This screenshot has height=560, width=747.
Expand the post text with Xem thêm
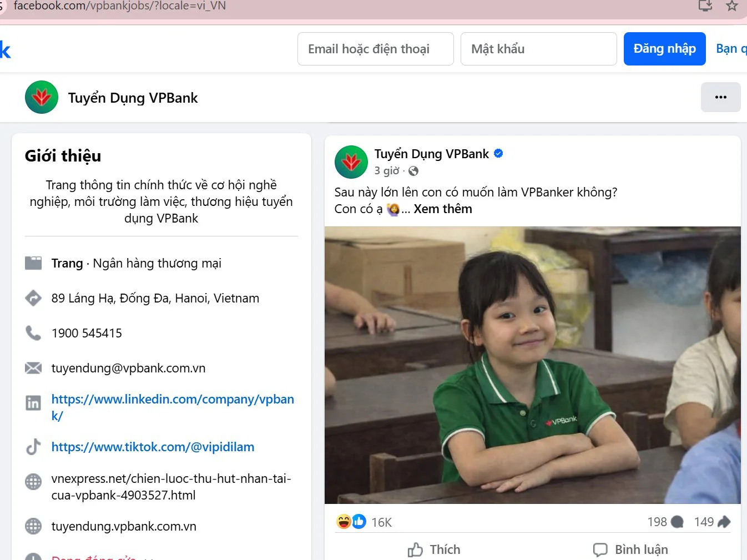(442, 209)
